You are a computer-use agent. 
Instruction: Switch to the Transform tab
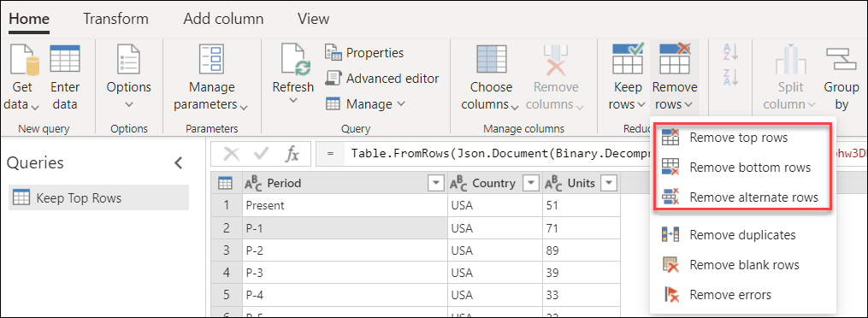115,19
